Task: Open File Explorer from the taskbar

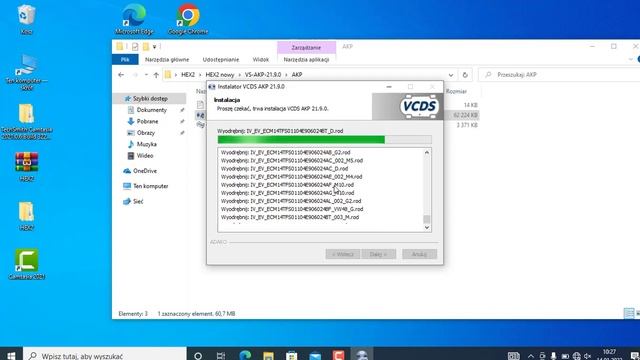Action: pyautogui.click(x=268, y=356)
